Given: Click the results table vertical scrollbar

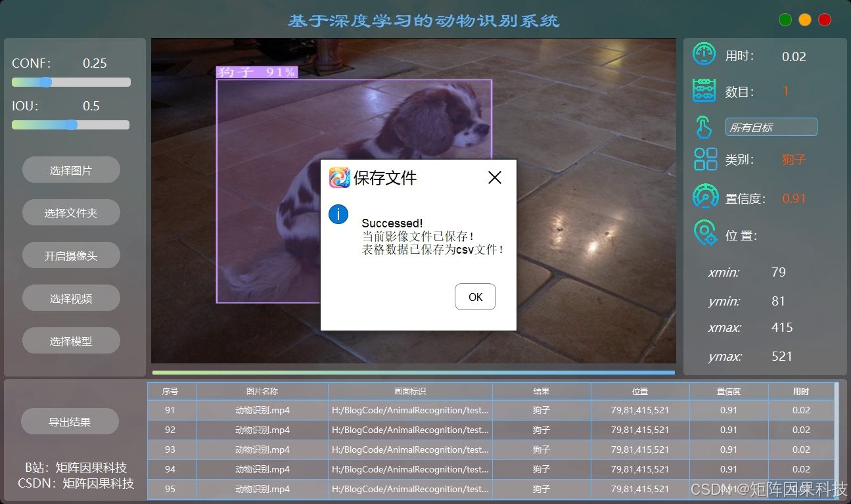Looking at the screenshot, I should pos(836,440).
